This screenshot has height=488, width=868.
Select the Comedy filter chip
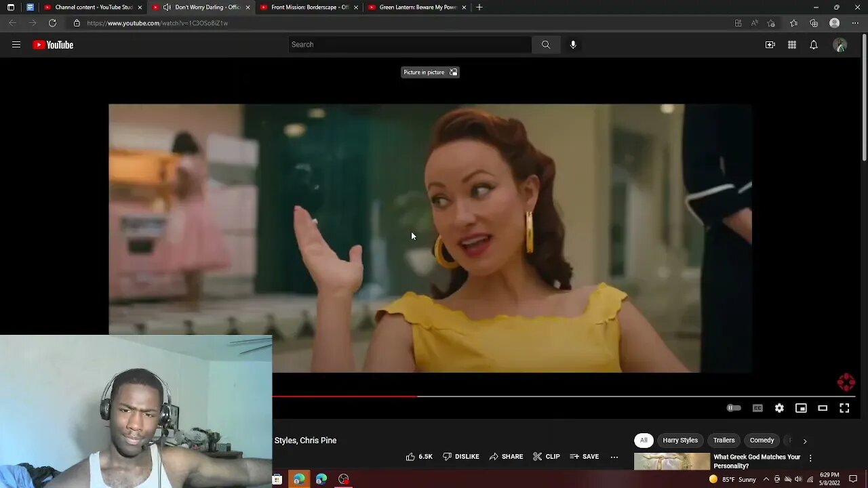(762, 441)
